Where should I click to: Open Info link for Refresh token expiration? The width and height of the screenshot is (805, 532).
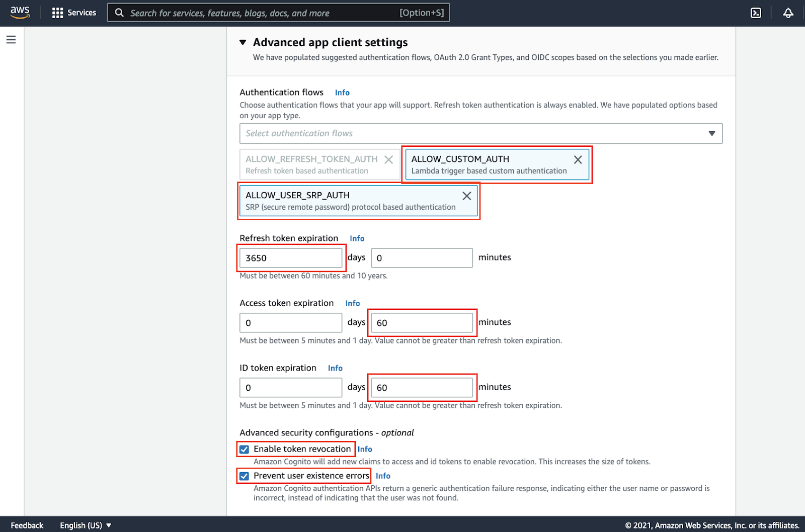click(x=357, y=238)
